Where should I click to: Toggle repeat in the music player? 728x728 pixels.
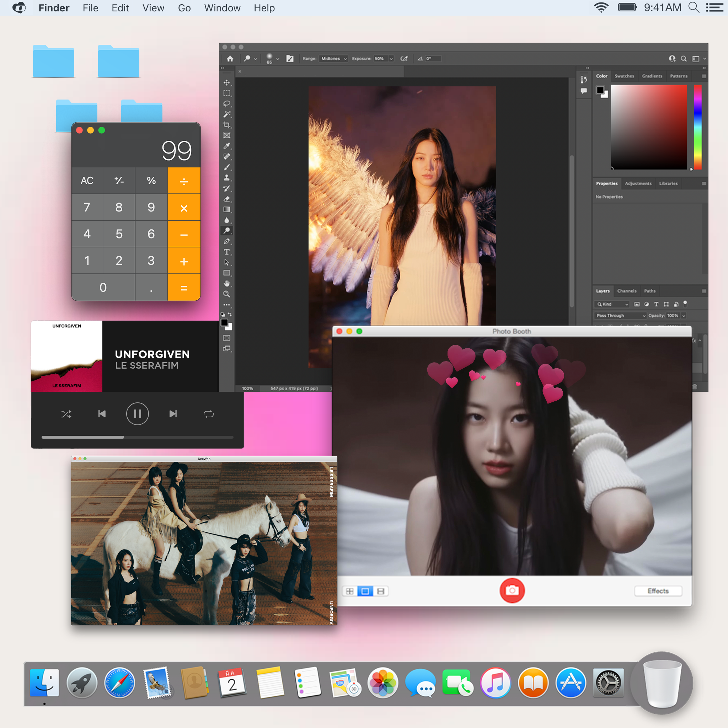coord(208,414)
